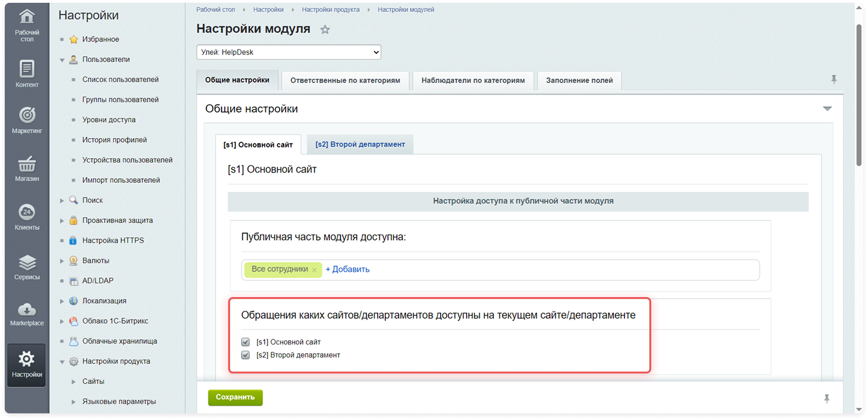Open the Заполнение полей tab

click(579, 81)
